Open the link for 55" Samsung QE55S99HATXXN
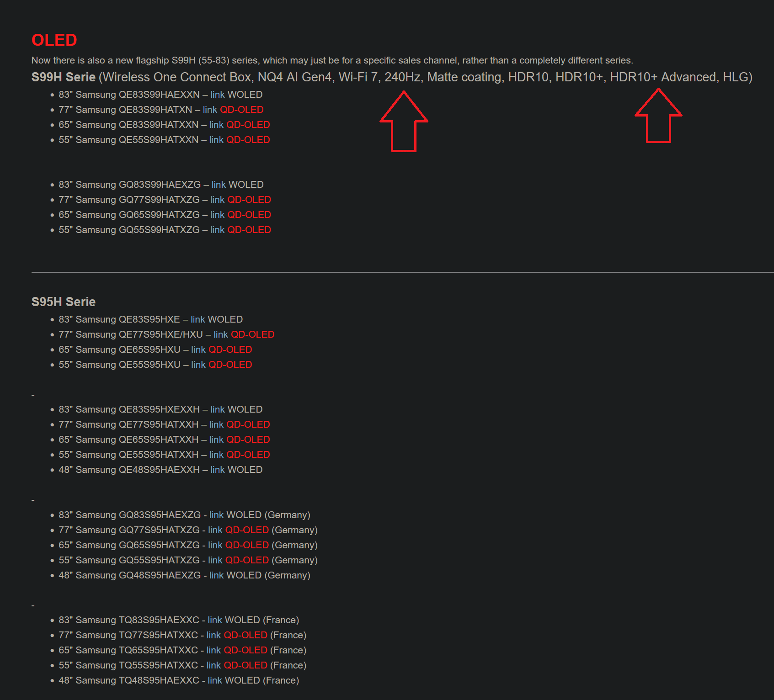Viewport: 774px width, 700px height. pos(215,140)
